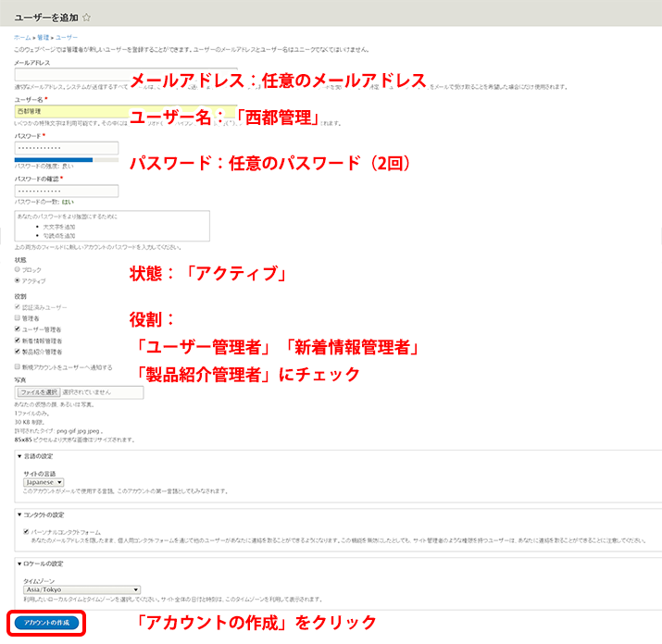Click the password strength bar
This screenshot has height=644, width=662.
tap(67, 160)
